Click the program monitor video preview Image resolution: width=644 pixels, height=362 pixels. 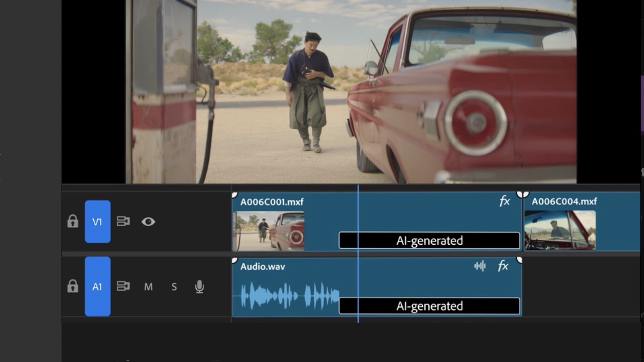[351, 92]
